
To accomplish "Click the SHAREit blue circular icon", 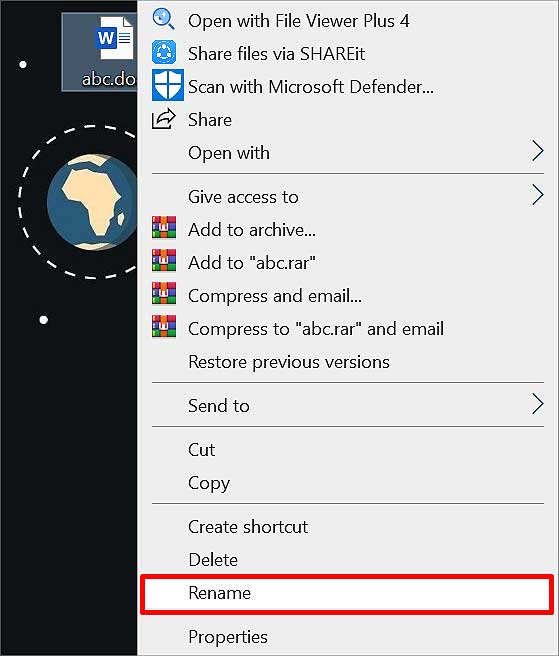I will [164, 52].
